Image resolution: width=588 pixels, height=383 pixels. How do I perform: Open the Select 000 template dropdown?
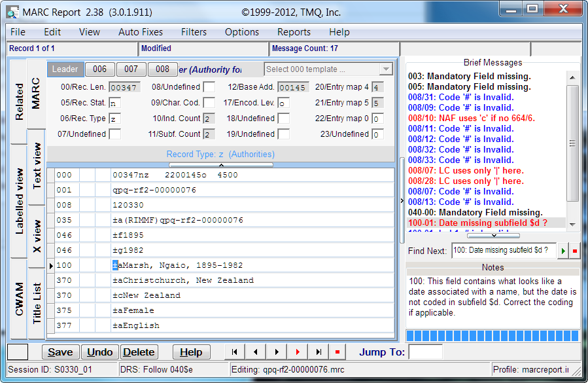click(x=328, y=69)
